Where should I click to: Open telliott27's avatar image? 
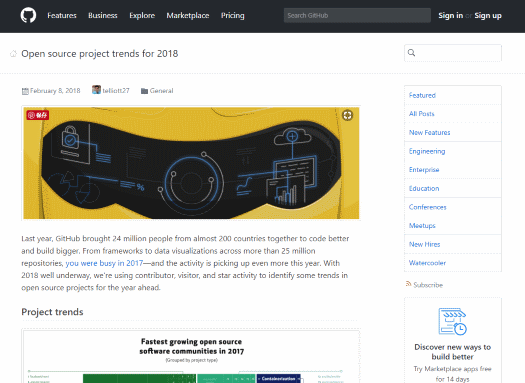[96, 90]
